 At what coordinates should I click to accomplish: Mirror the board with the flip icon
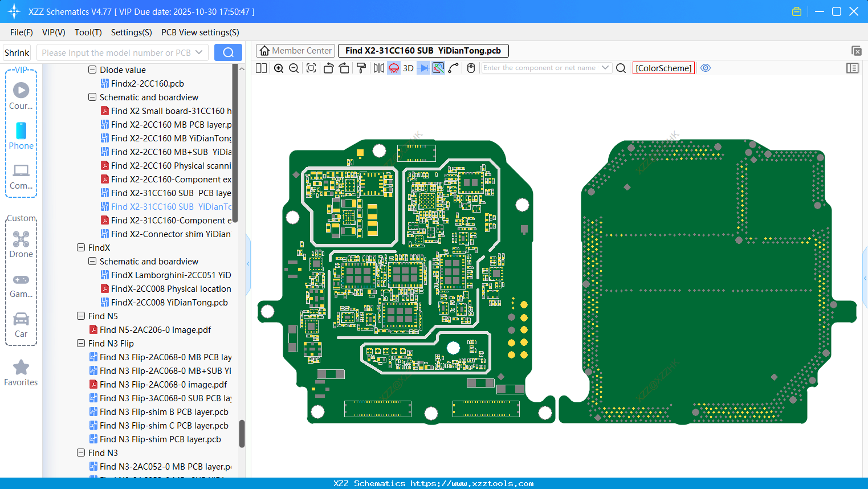[379, 68]
